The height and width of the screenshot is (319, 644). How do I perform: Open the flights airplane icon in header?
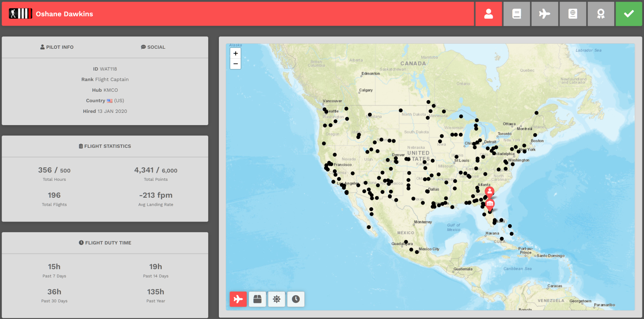coord(544,14)
